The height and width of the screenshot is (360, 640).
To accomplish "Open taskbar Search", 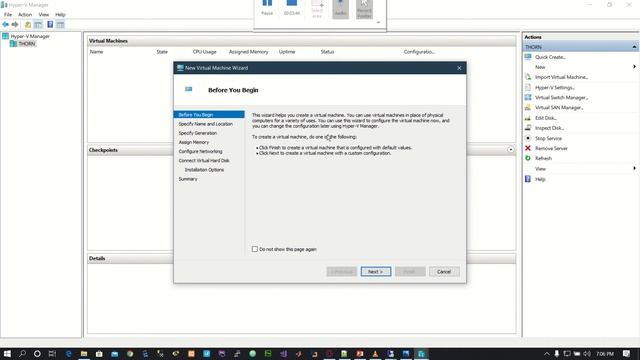I will pyautogui.click(x=22, y=353).
